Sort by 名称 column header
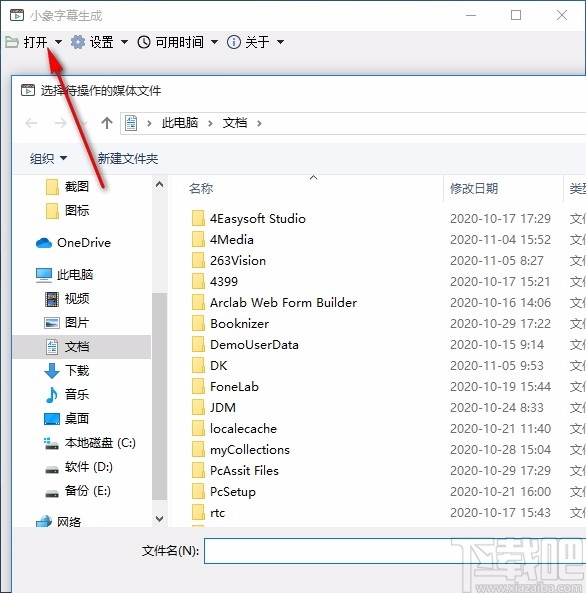The image size is (586, 593). pos(201,188)
